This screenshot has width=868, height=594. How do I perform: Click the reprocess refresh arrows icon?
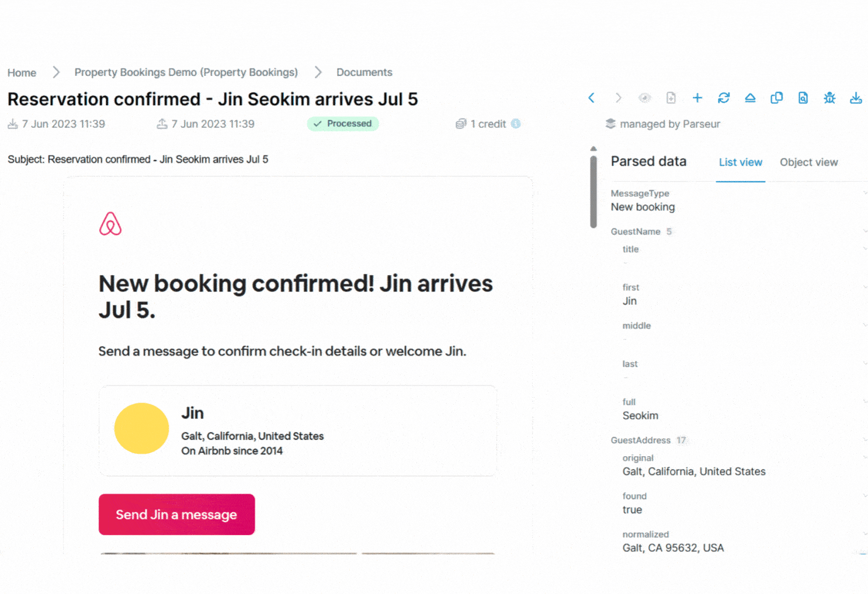[x=724, y=98]
